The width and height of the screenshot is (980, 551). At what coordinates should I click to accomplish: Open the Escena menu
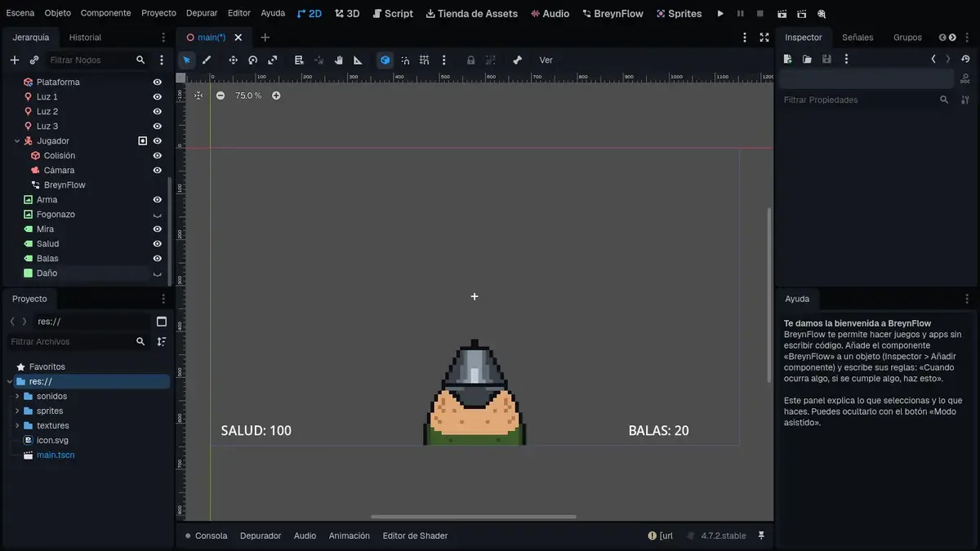[20, 13]
